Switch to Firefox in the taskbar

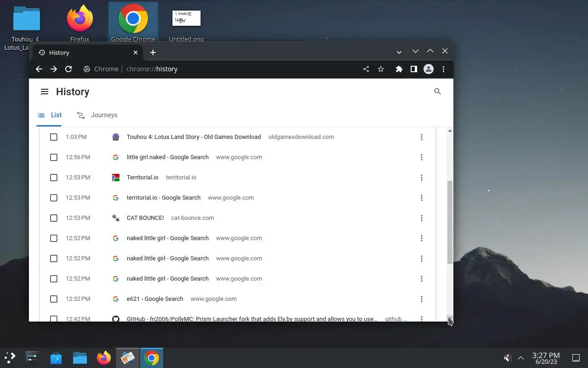click(104, 357)
